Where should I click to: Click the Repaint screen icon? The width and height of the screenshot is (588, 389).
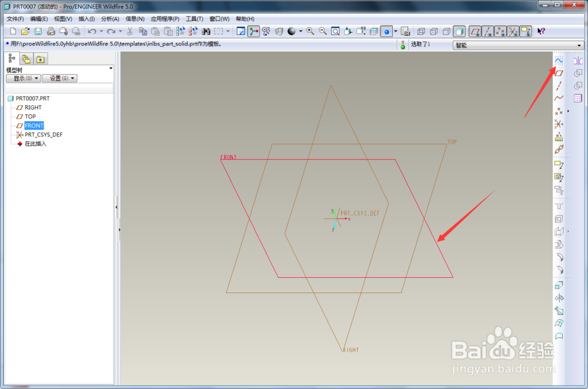[x=240, y=31]
